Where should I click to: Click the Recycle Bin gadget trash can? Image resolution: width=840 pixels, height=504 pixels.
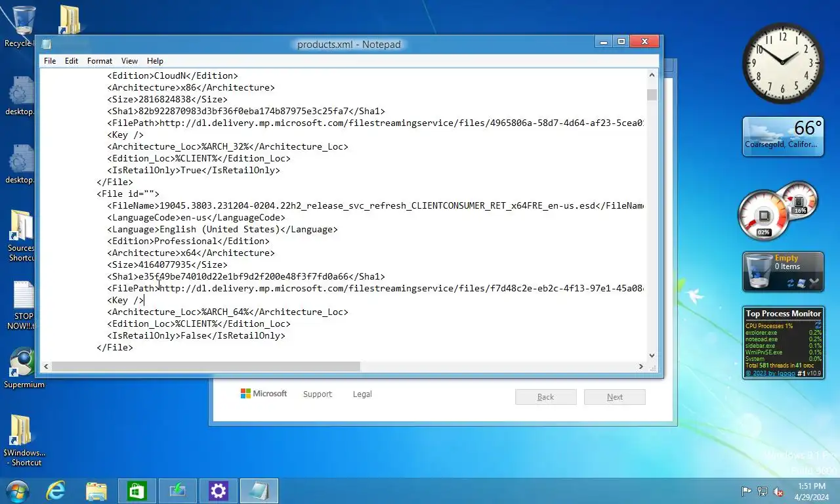(759, 272)
